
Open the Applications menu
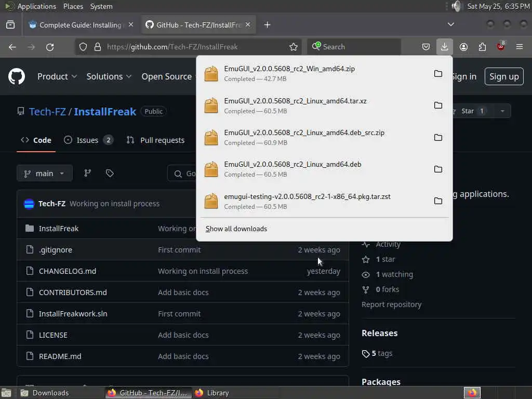[x=37, y=6]
